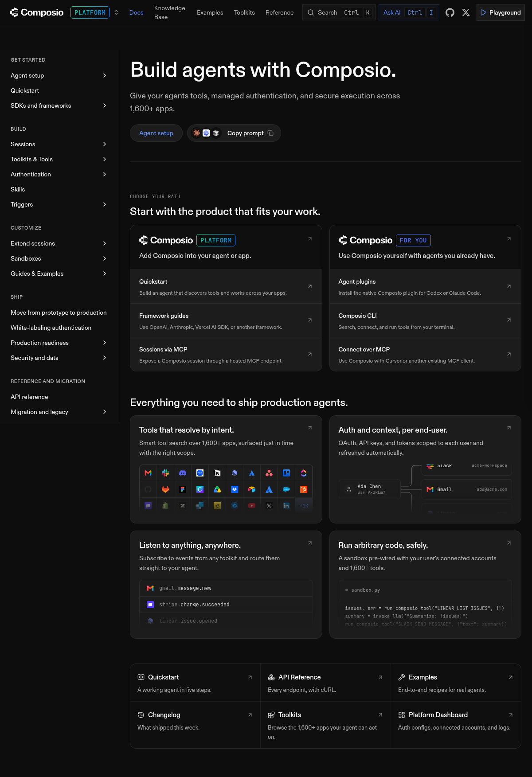Select the Gmail icon in tools grid

pyautogui.click(x=148, y=473)
